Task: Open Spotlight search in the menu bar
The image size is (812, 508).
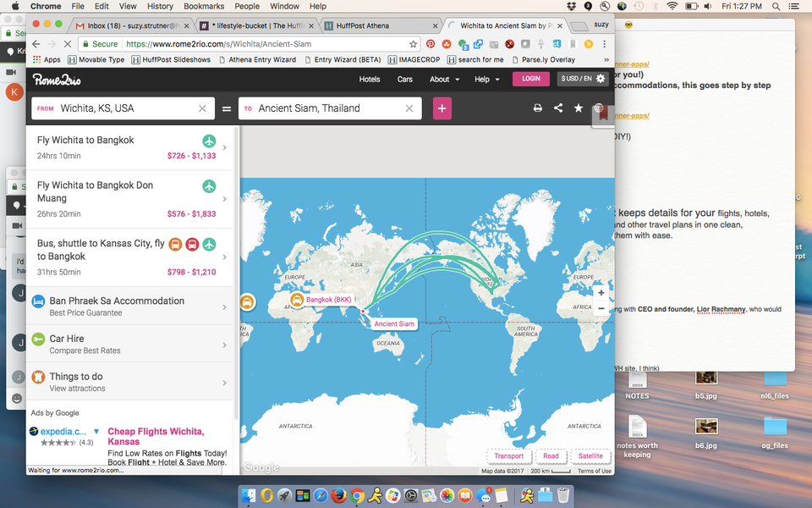Action: (x=776, y=6)
